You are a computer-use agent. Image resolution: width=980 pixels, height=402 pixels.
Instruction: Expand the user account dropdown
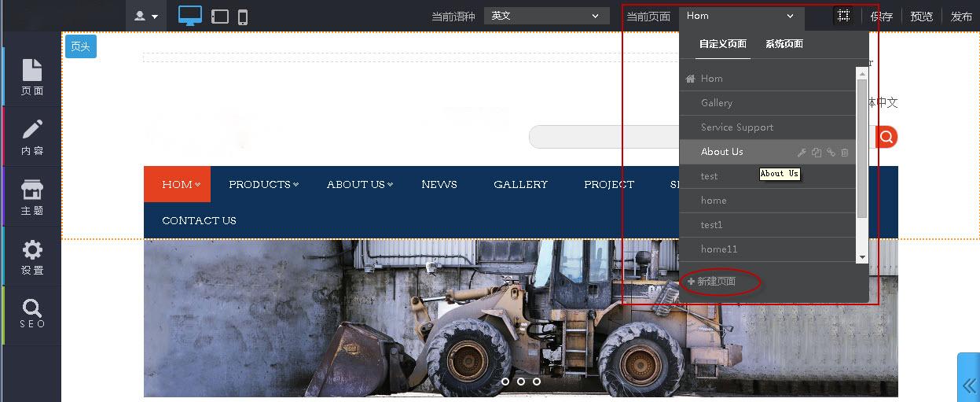[x=146, y=16]
